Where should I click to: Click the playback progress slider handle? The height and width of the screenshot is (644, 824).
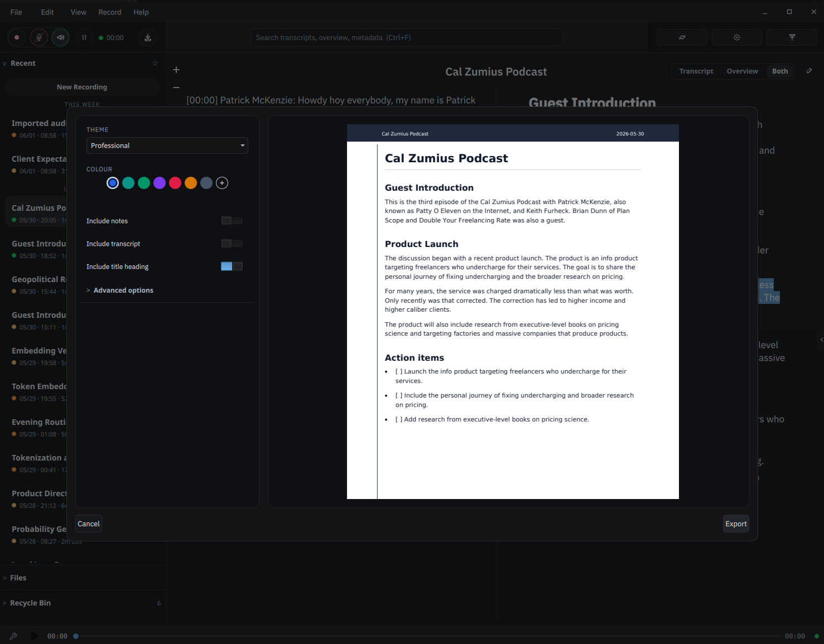pos(76,636)
